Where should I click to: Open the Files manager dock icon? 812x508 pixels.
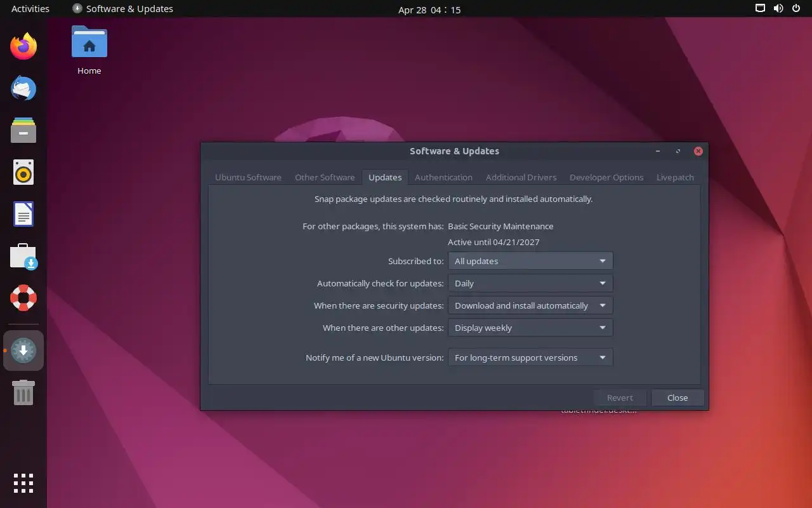click(x=23, y=130)
